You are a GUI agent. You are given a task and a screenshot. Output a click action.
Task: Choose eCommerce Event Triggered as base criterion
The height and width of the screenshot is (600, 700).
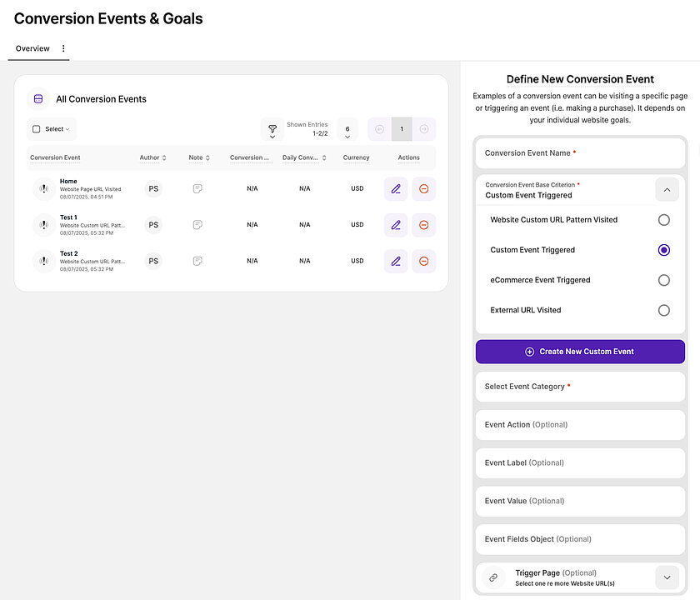[x=664, y=280]
